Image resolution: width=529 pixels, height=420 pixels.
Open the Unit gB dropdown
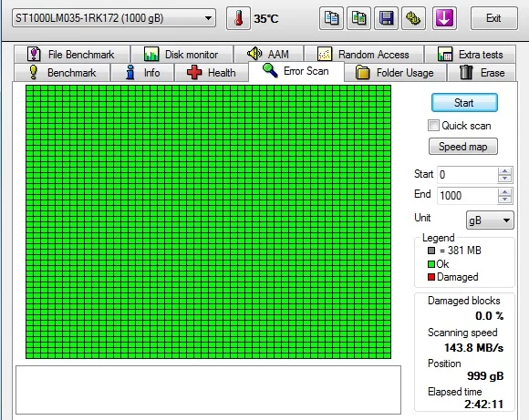[490, 220]
